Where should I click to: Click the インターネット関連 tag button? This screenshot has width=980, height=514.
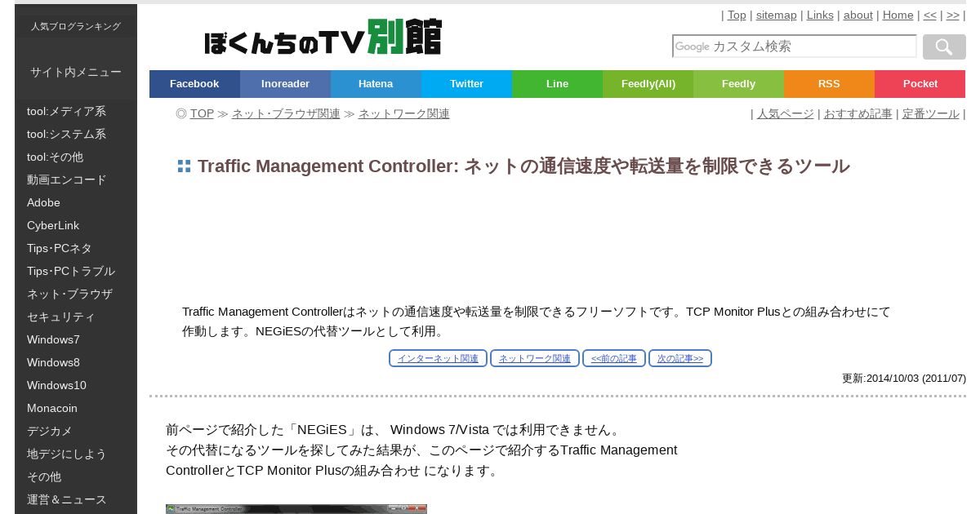coord(438,358)
